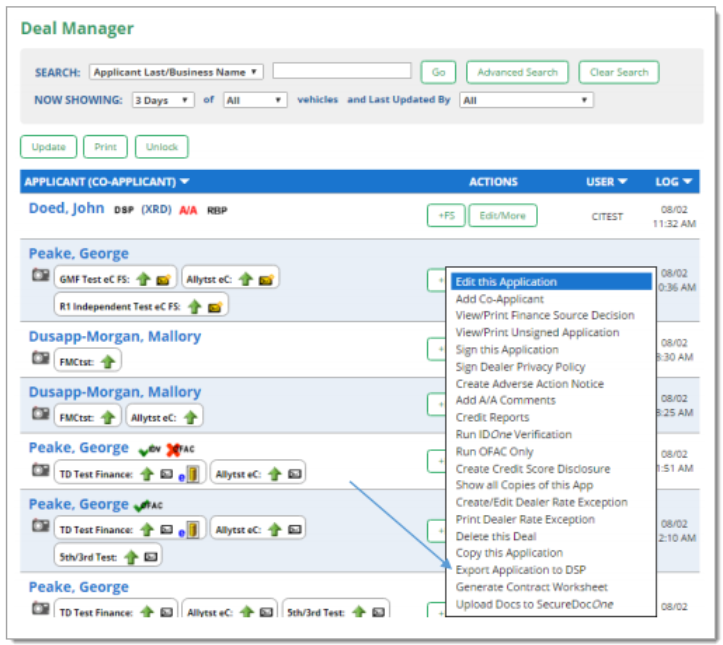723x645 pixels.
Task: Click the USER column sort arrow
Action: pos(622,182)
